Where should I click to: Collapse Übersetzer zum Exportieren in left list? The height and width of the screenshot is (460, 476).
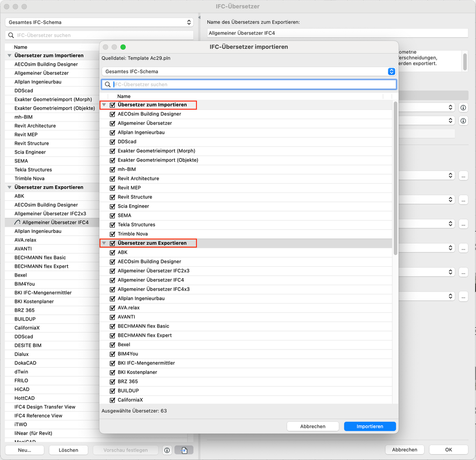pos(10,187)
